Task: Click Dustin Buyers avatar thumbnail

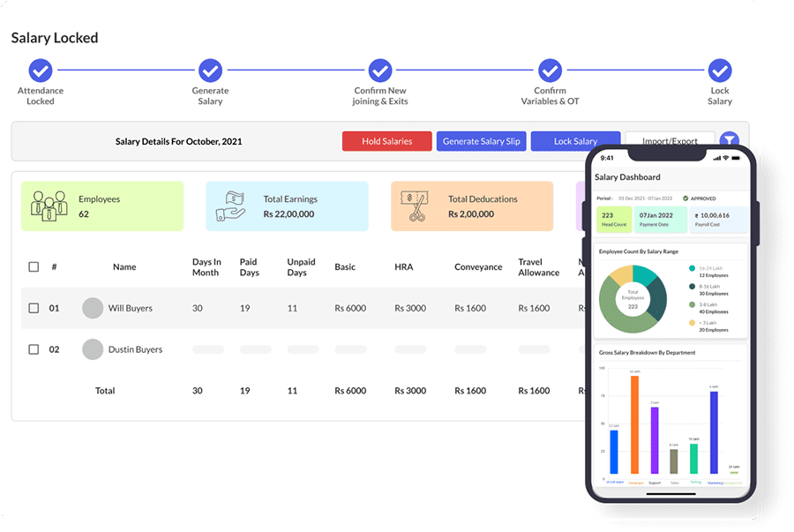Action: point(93,349)
